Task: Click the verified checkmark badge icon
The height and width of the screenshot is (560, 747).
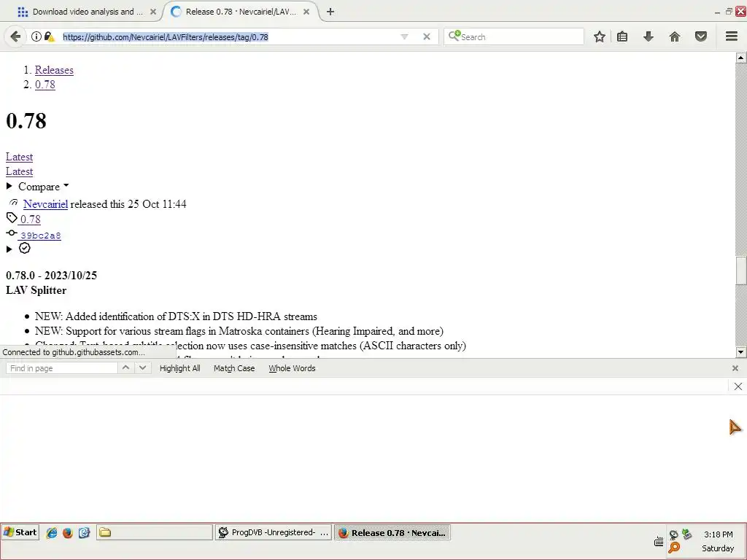Action: [x=24, y=248]
